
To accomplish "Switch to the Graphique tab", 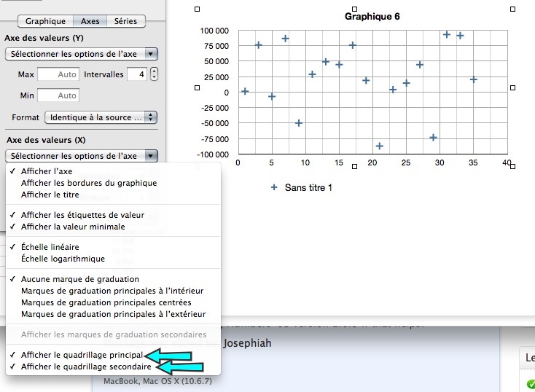I will point(45,21).
